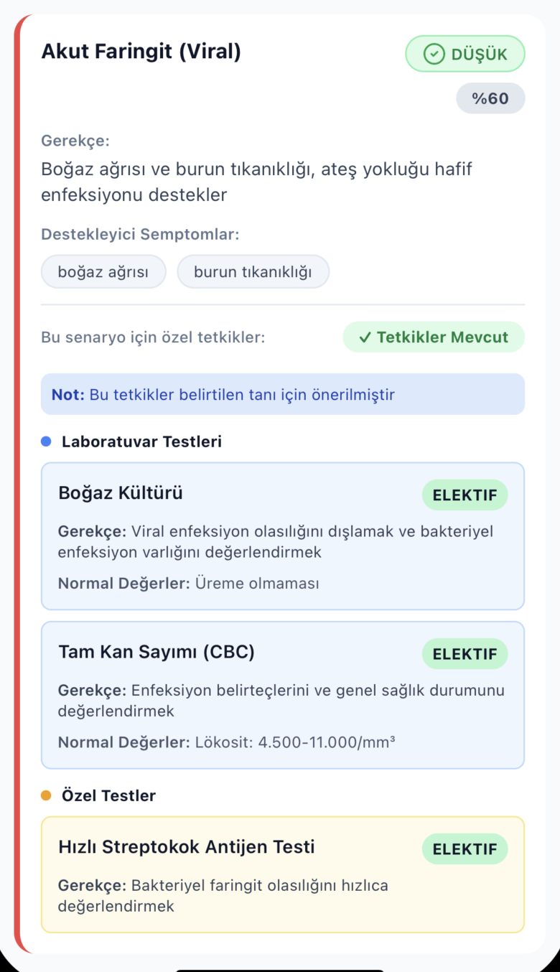560x972 pixels.
Task: Select the ELEKTIF badge on Hızlı Streptokok Antijen Testi
Action: (x=465, y=848)
